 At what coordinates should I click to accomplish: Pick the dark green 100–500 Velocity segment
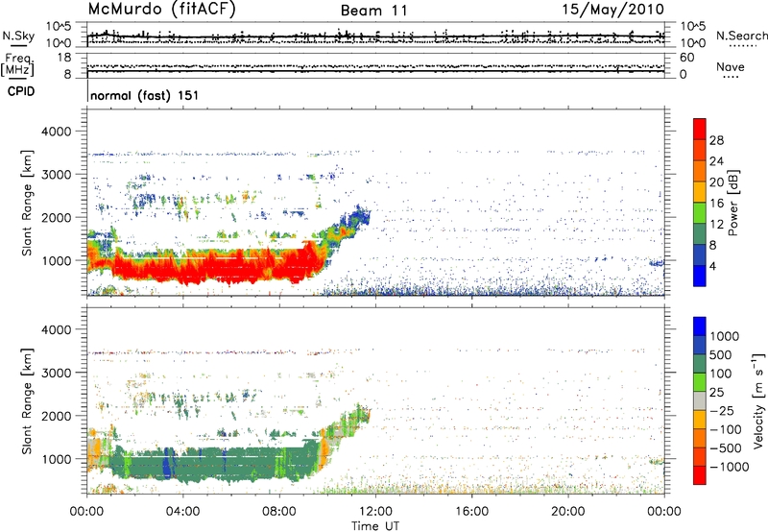[x=700, y=364]
